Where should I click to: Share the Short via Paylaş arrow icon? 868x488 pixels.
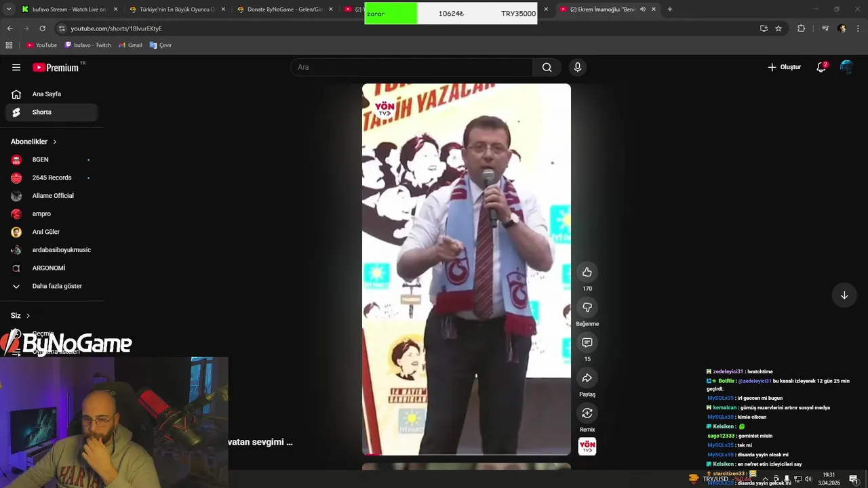click(587, 378)
